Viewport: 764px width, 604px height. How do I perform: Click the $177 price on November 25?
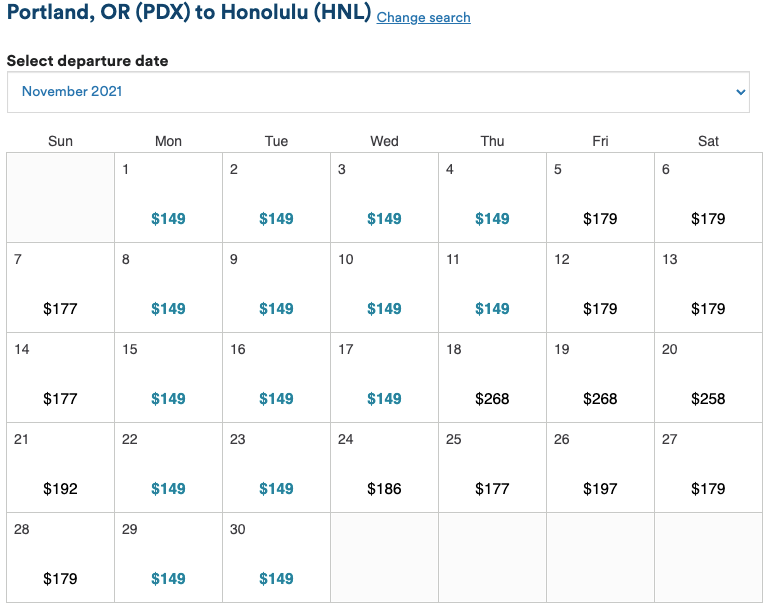point(492,489)
